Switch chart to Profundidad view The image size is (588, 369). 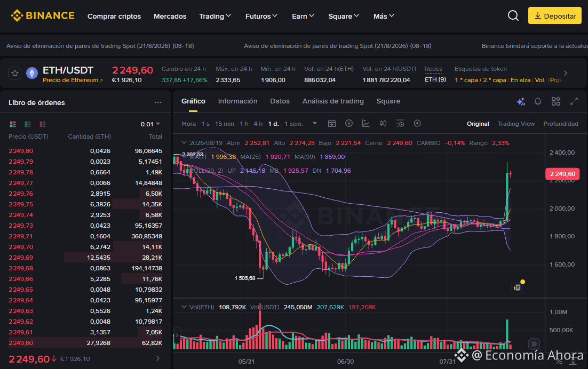(561, 124)
